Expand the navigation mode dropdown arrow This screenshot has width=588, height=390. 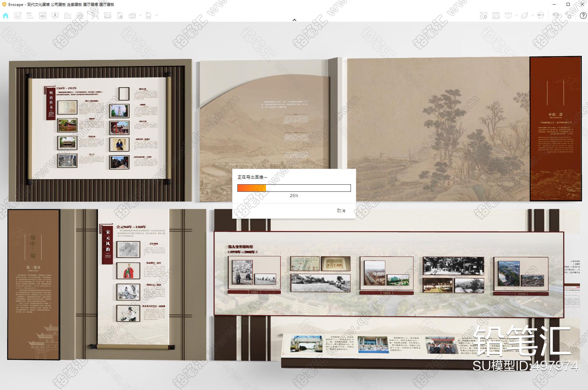[533, 16]
